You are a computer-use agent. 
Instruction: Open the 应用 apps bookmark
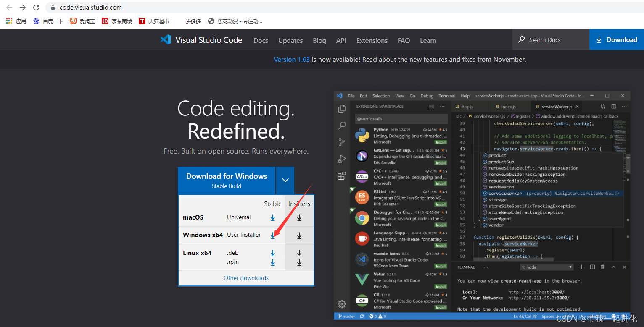(16, 21)
